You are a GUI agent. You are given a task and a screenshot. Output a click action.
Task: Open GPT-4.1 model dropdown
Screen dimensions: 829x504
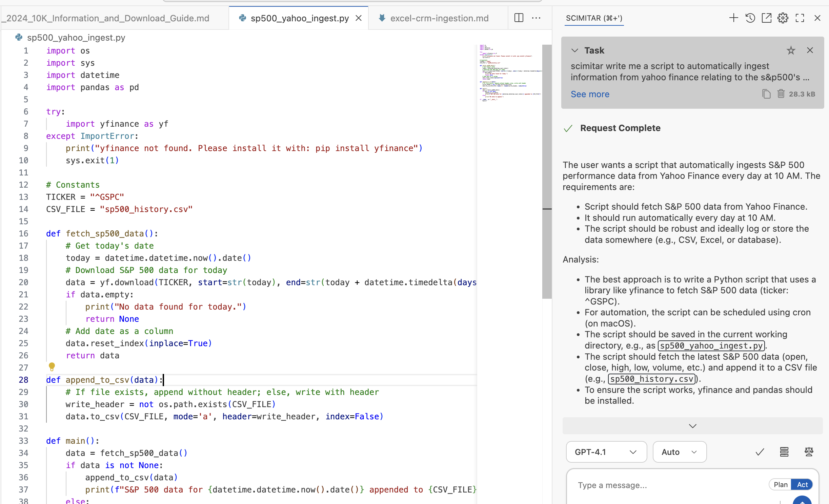(x=606, y=452)
